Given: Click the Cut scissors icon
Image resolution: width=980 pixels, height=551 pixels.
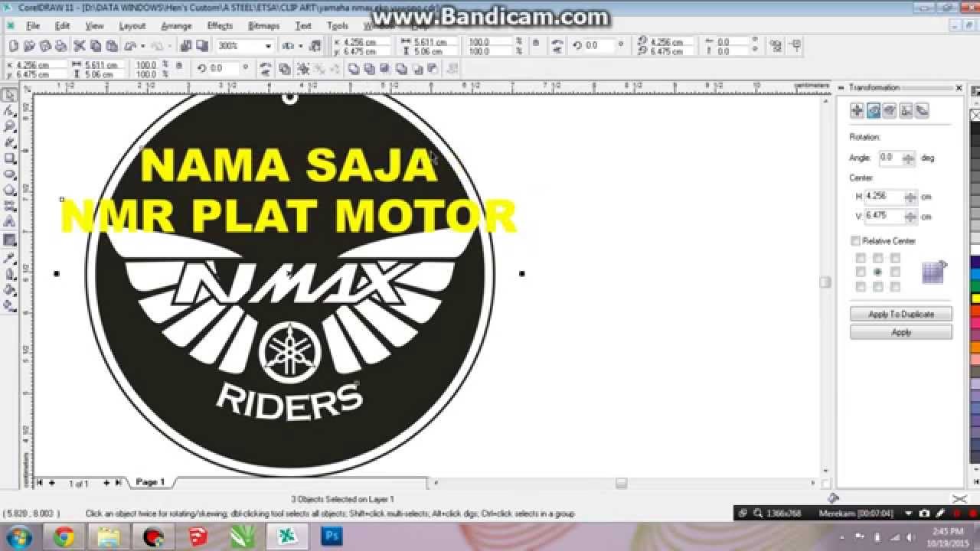Looking at the screenshot, I should (x=79, y=46).
